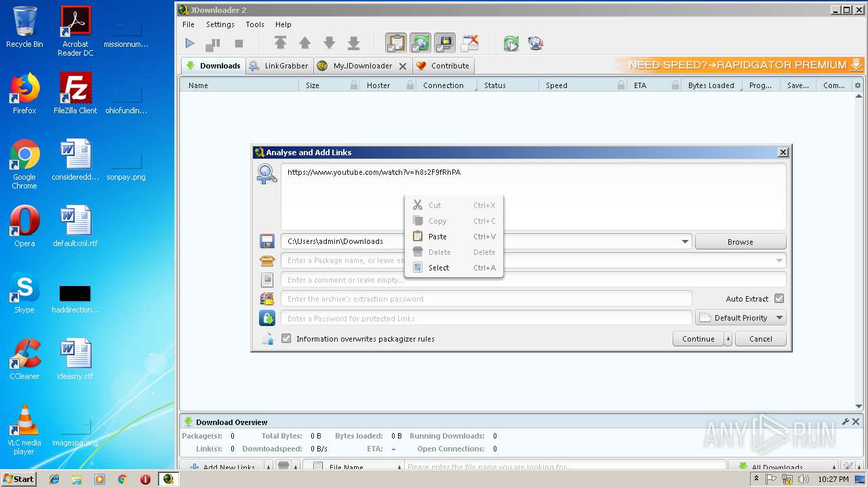
Task: Open the Help menu
Action: 283,24
